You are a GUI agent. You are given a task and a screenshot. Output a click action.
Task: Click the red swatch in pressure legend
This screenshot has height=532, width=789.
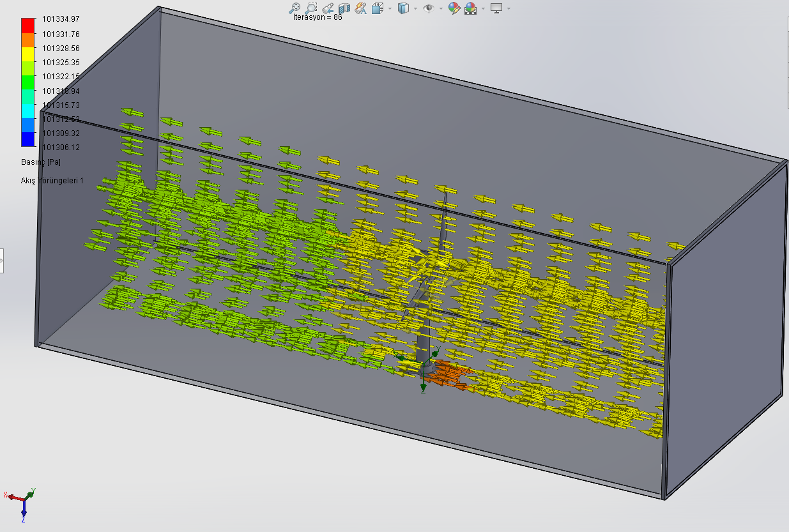click(x=28, y=26)
